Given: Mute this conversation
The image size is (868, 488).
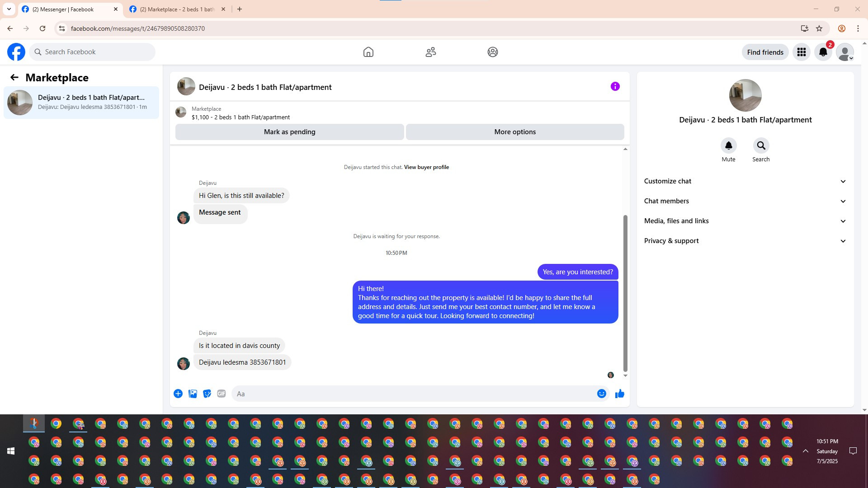Looking at the screenshot, I should pos(728,146).
